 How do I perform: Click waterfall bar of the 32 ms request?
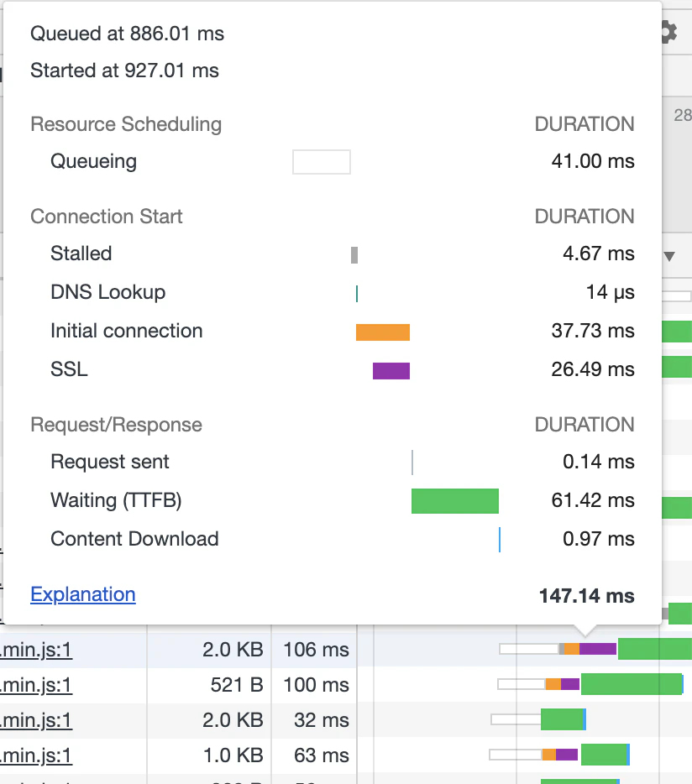[538, 719]
